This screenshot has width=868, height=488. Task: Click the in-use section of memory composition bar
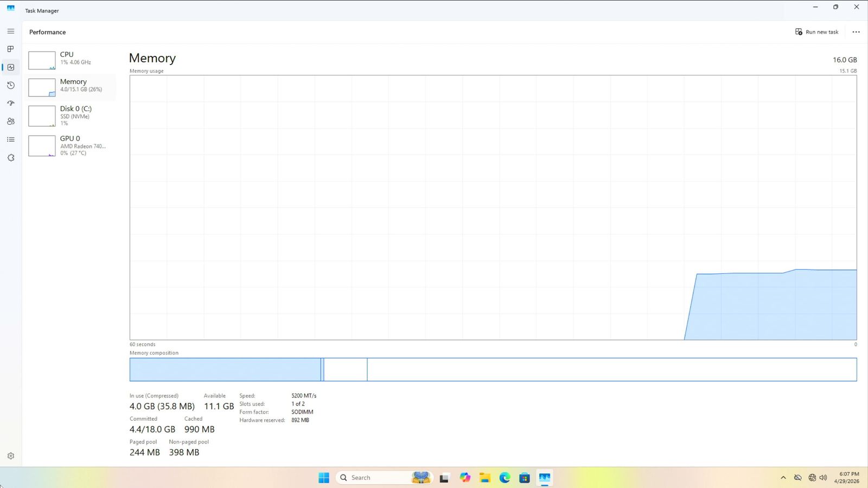[x=225, y=369]
